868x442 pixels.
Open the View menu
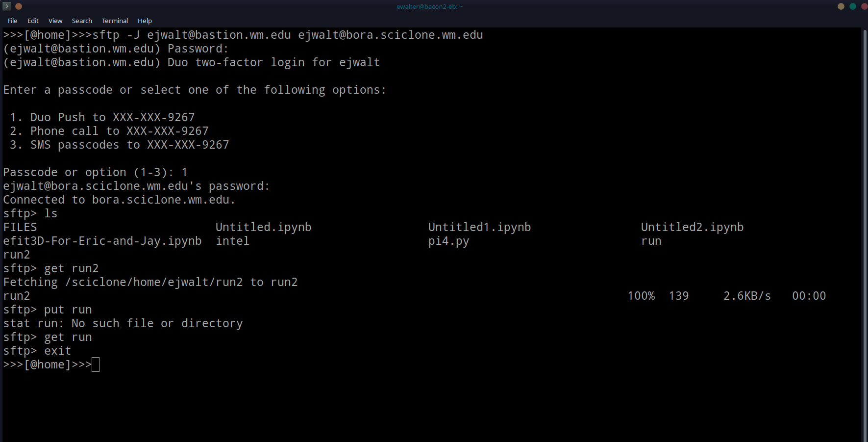[55, 21]
